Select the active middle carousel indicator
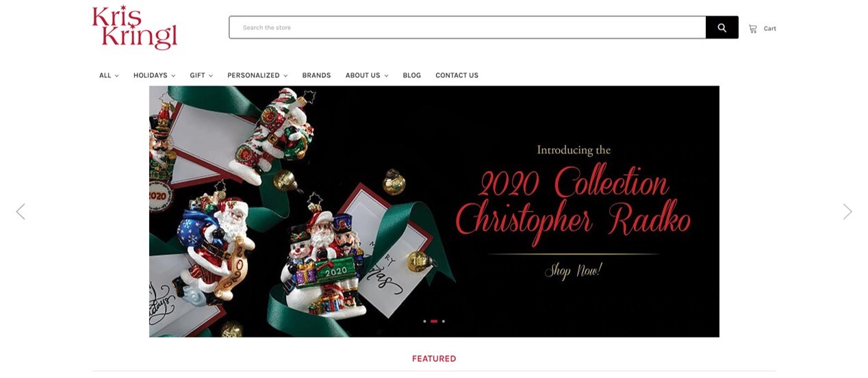This screenshot has height=378, width=868. (434, 321)
